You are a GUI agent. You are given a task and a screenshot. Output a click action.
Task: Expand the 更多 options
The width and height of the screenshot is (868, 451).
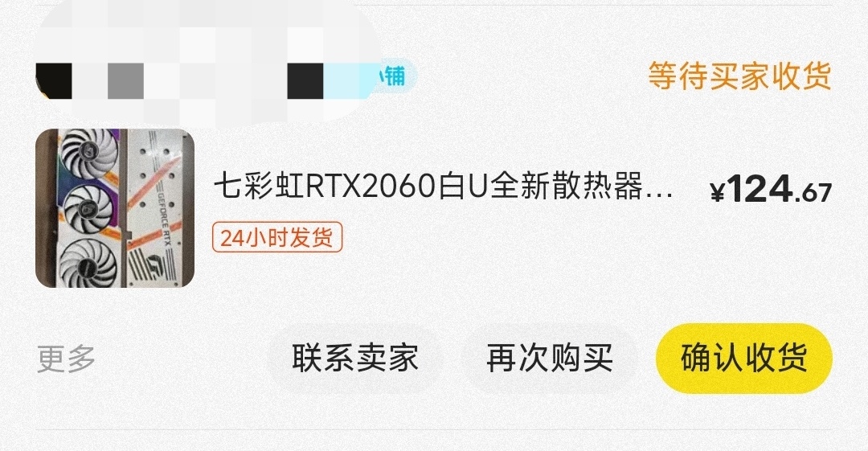66,359
